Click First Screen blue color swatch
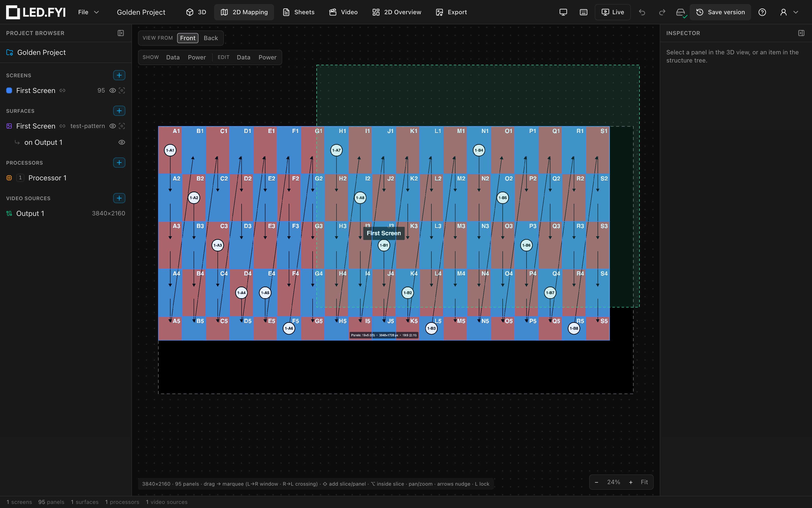Image resolution: width=812 pixels, height=508 pixels. coord(9,90)
